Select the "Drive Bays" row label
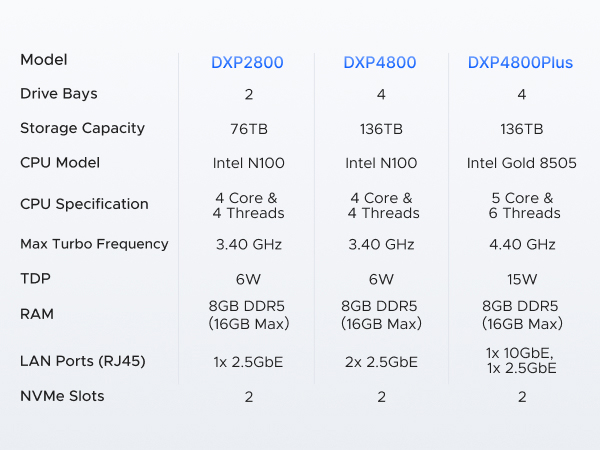The height and width of the screenshot is (450, 600). point(59,94)
